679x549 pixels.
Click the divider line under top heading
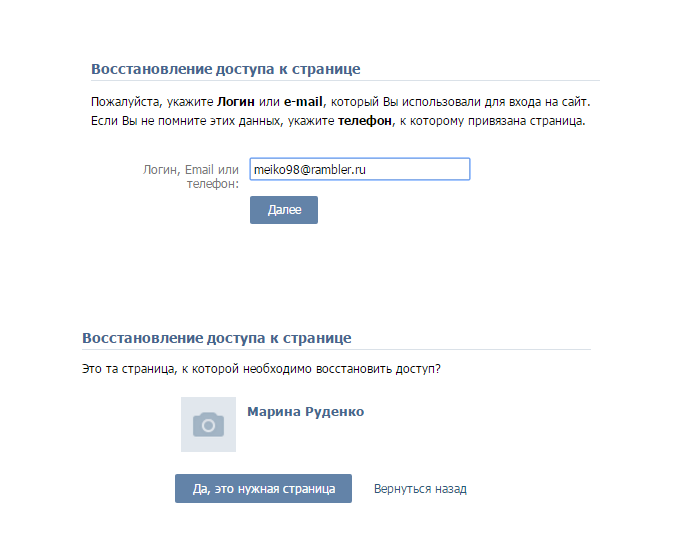345,81
